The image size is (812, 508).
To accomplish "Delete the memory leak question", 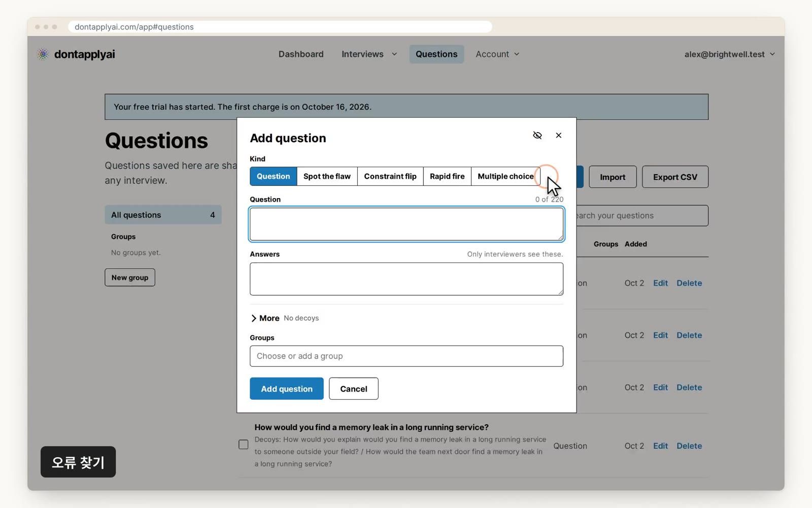I will [x=689, y=446].
